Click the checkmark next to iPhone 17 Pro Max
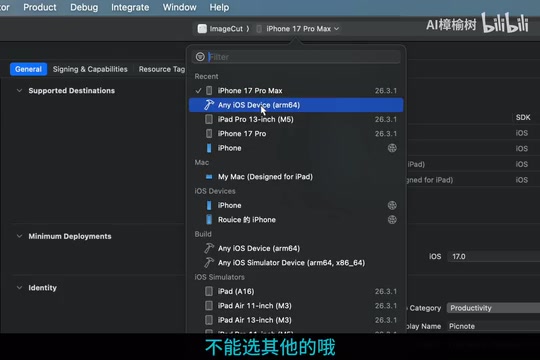 point(198,91)
